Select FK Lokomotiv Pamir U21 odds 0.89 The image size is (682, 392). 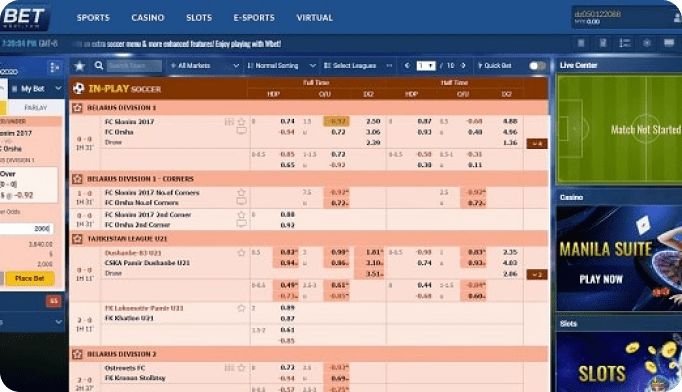click(287, 308)
